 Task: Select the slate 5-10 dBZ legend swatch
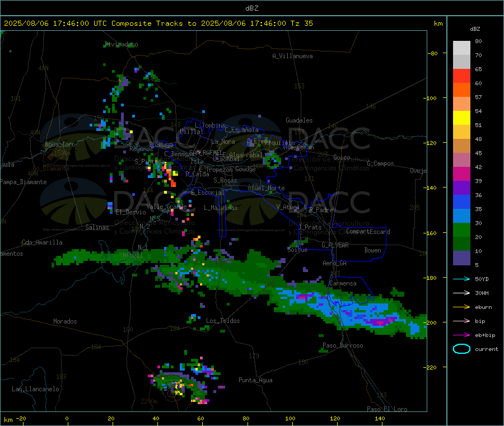461,258
